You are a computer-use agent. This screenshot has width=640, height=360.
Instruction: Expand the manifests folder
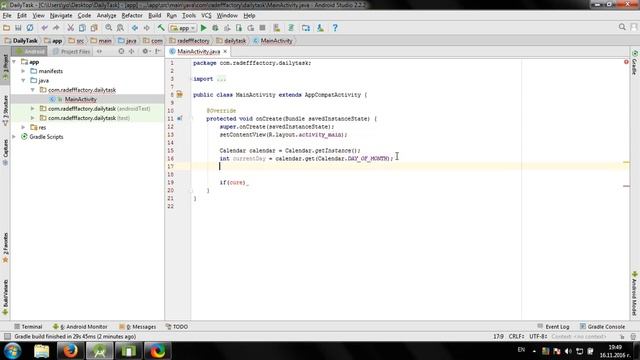pos(23,71)
